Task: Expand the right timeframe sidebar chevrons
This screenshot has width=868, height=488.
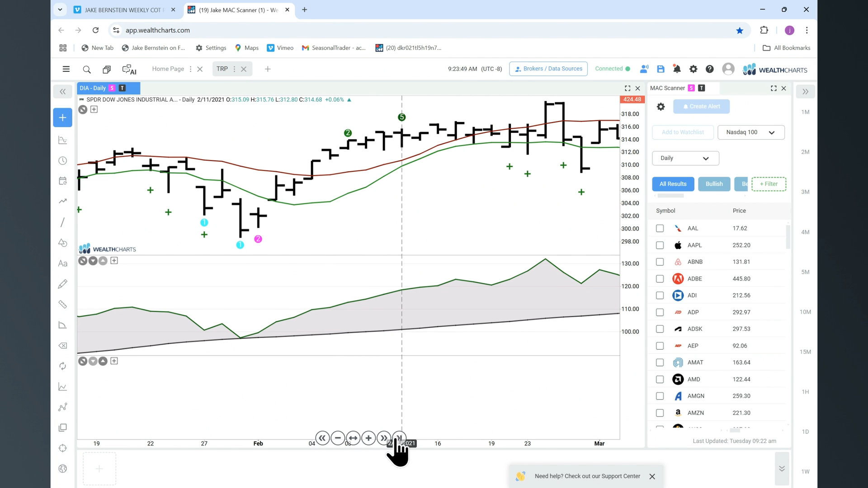Action: click(x=805, y=92)
